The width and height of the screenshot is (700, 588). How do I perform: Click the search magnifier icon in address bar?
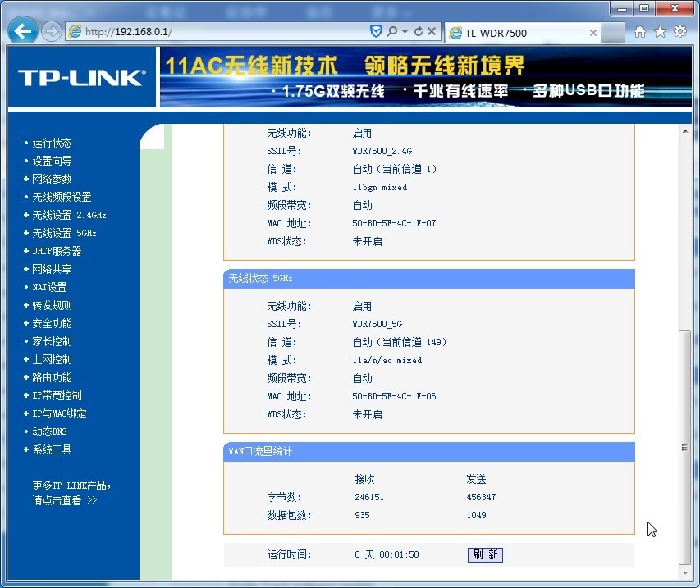[x=392, y=31]
